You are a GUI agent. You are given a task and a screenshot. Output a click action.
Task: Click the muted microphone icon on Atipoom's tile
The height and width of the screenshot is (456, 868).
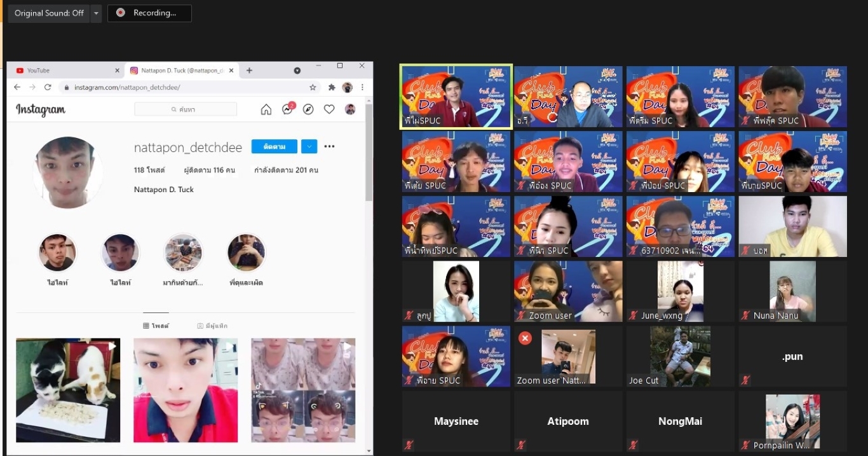coord(521,445)
